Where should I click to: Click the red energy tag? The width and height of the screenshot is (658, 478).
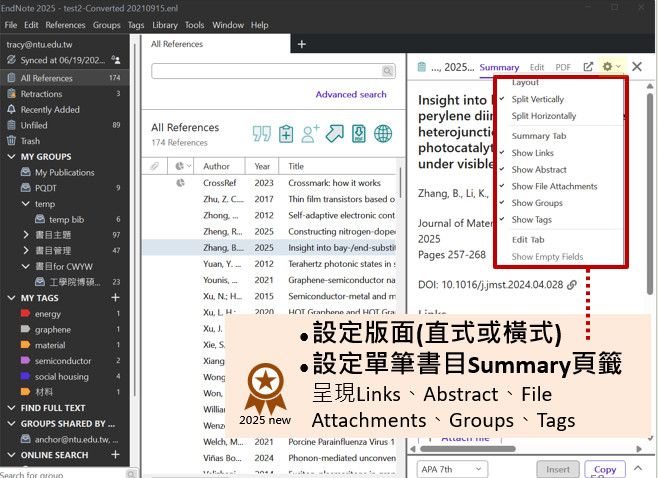tap(25, 313)
